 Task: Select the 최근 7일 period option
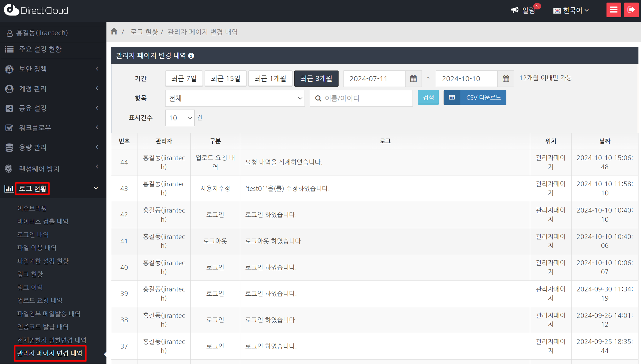[184, 79]
